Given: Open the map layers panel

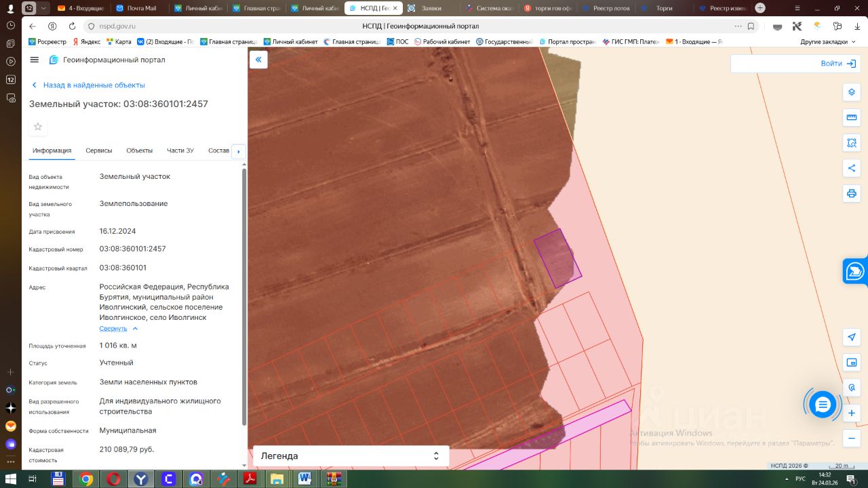Looking at the screenshot, I should pos(852,92).
